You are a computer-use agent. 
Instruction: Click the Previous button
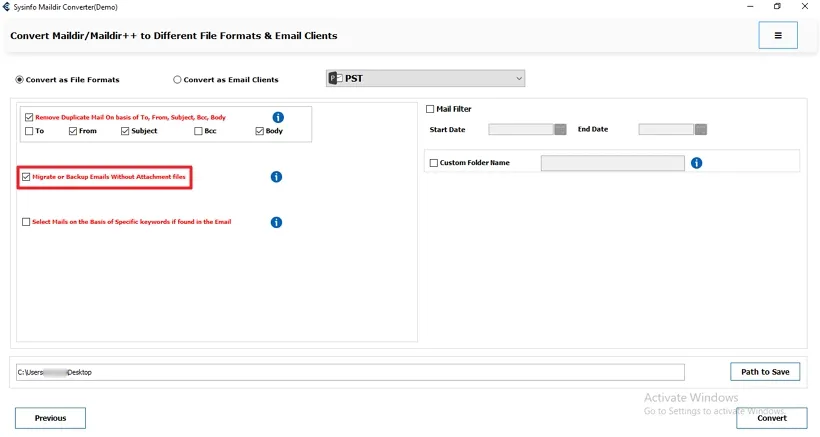point(50,418)
